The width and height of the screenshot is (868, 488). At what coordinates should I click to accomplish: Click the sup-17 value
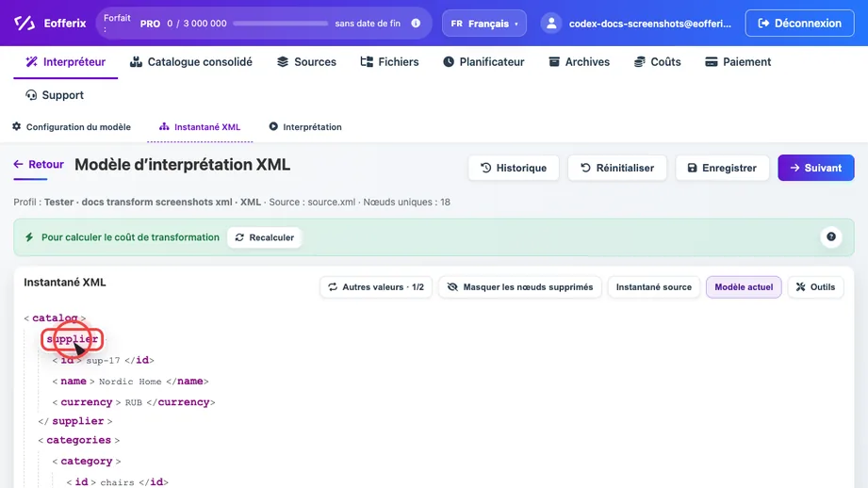coord(103,360)
